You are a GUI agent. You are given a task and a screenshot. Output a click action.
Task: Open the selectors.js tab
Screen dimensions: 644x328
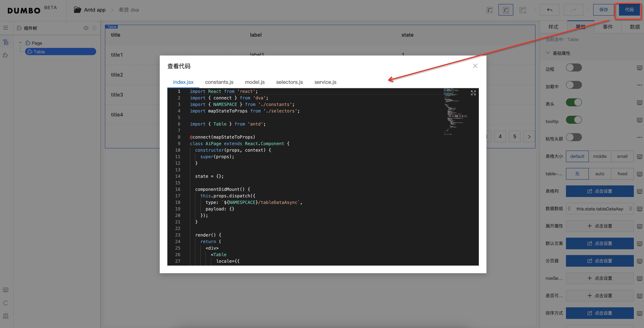pyautogui.click(x=289, y=82)
